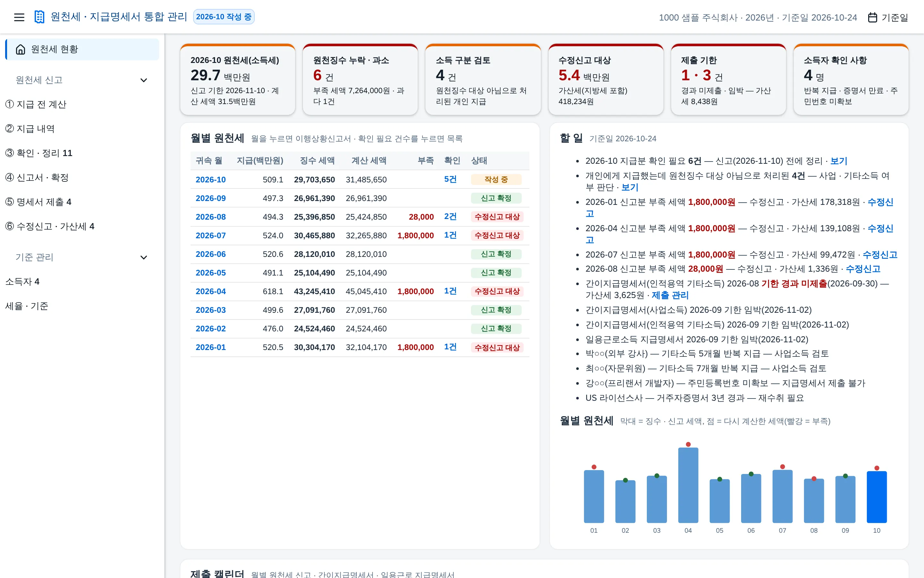Click shortfall 28,000 in 2026-08 row

(421, 217)
